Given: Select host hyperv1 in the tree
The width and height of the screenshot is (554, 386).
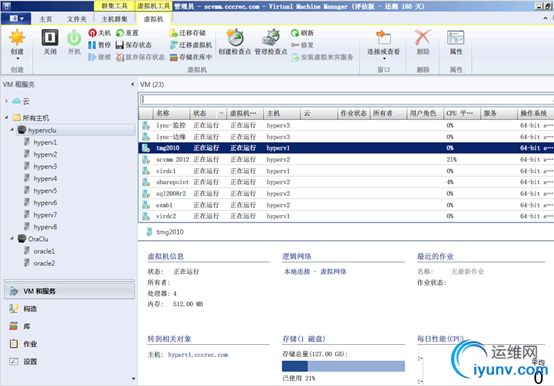Looking at the screenshot, I should coord(45,142).
